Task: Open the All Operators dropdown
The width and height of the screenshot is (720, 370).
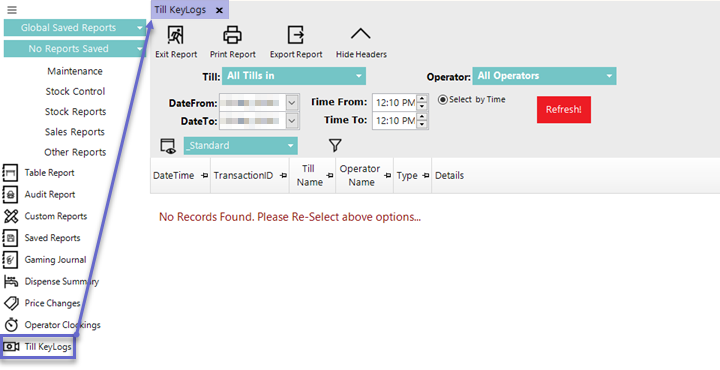Action: click(x=545, y=76)
